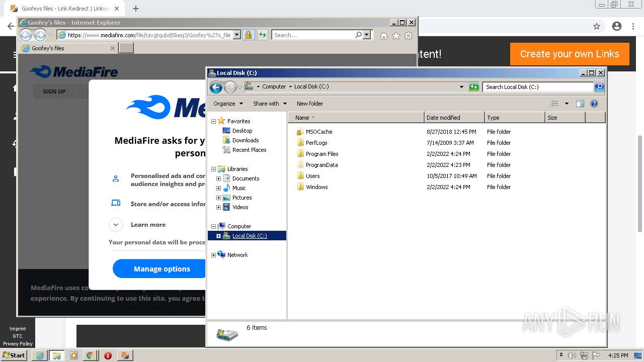Open Internet Explorer tools gear

pos(409,36)
